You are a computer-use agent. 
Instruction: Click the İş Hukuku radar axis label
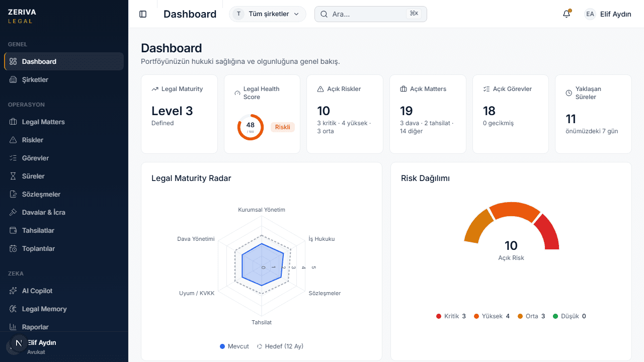(321, 239)
